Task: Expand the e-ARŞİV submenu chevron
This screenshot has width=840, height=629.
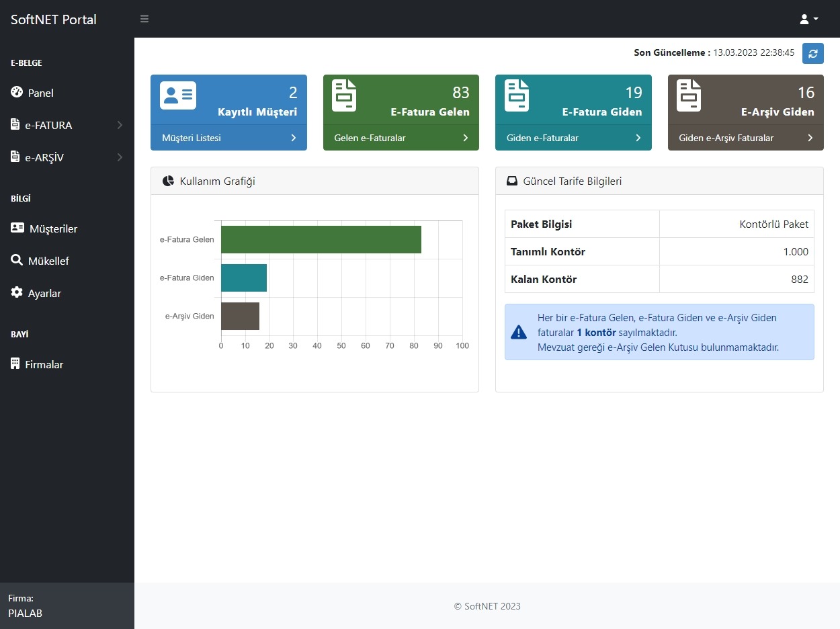Action: pyautogui.click(x=120, y=157)
